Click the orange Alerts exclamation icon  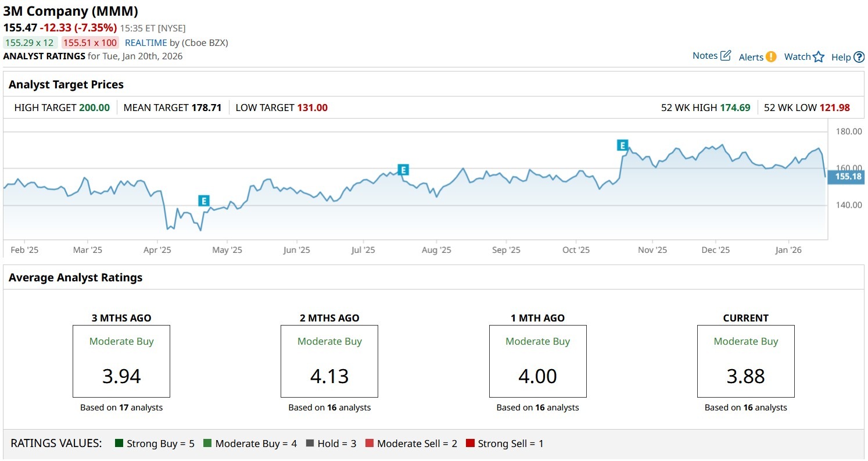tap(771, 56)
